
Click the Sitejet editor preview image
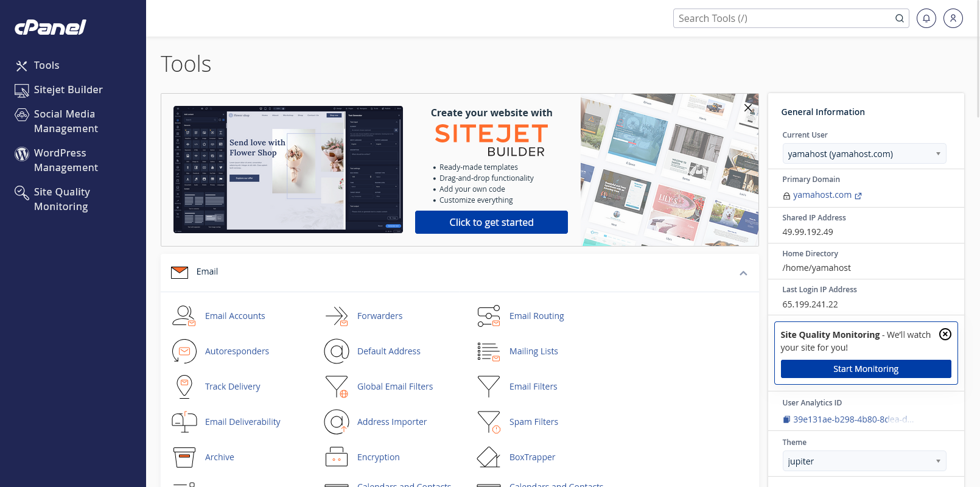pos(288,169)
